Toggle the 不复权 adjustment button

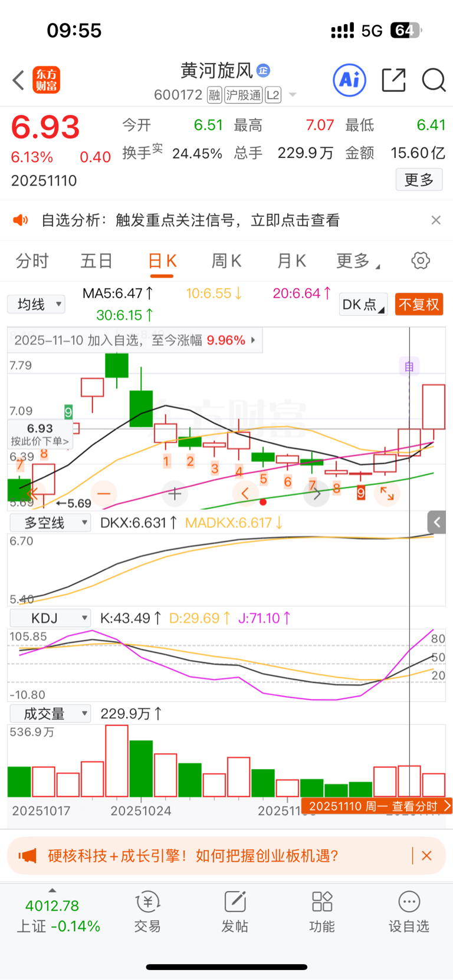pyautogui.click(x=419, y=304)
